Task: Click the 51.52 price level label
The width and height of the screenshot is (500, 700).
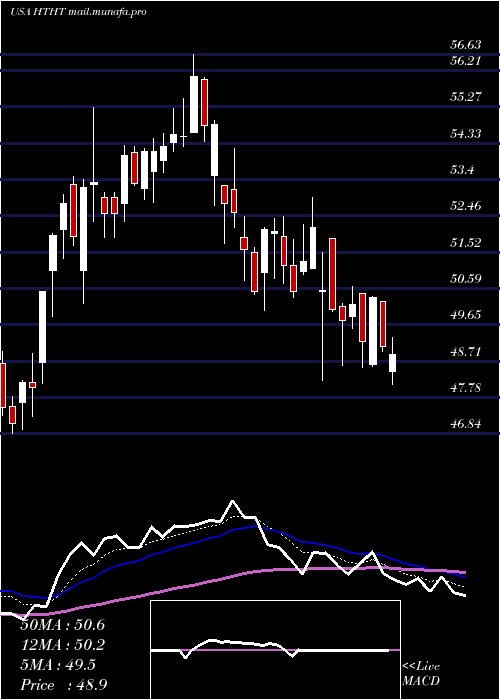Action: point(466,242)
